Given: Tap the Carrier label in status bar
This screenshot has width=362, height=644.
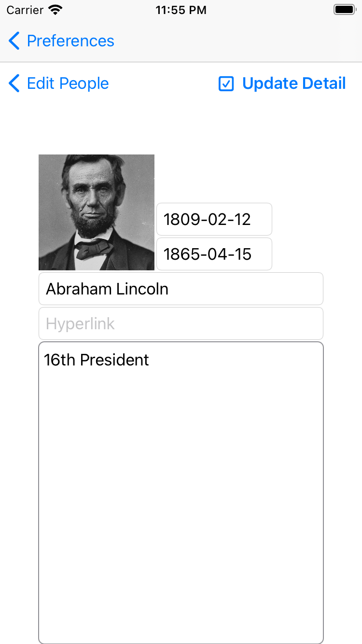Looking at the screenshot, I should point(24,10).
